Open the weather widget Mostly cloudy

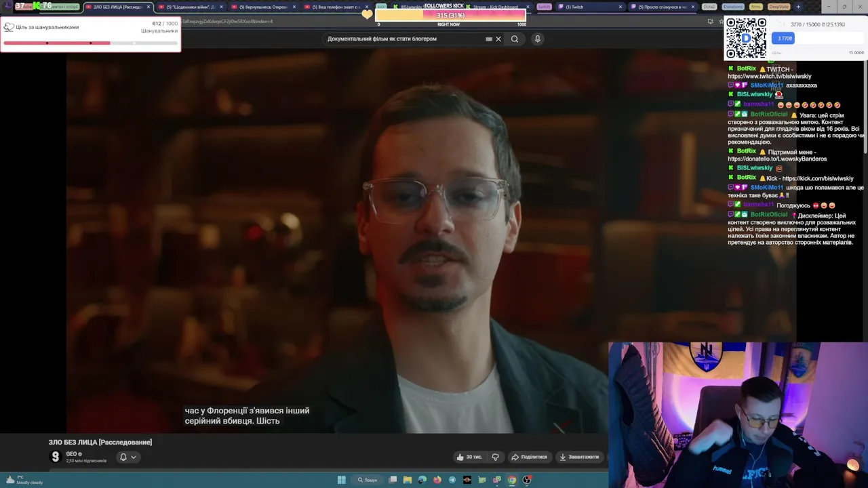tap(24, 480)
